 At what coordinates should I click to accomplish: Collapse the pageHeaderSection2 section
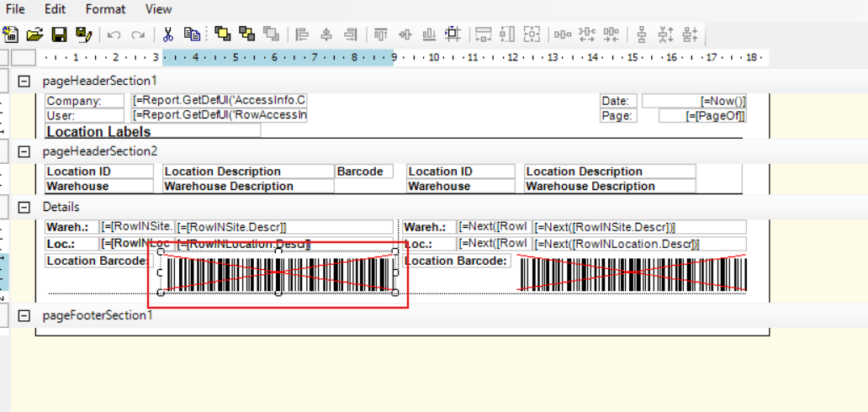(x=24, y=151)
